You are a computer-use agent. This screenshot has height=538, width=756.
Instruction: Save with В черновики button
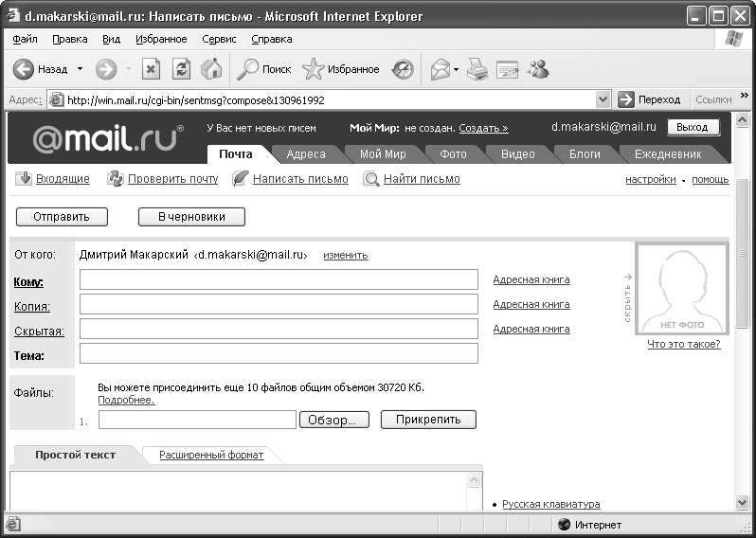click(191, 217)
